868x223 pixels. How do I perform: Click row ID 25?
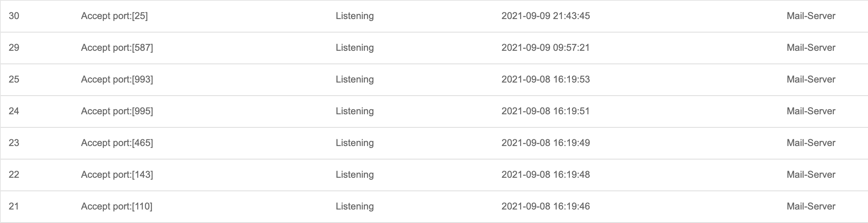click(x=14, y=79)
